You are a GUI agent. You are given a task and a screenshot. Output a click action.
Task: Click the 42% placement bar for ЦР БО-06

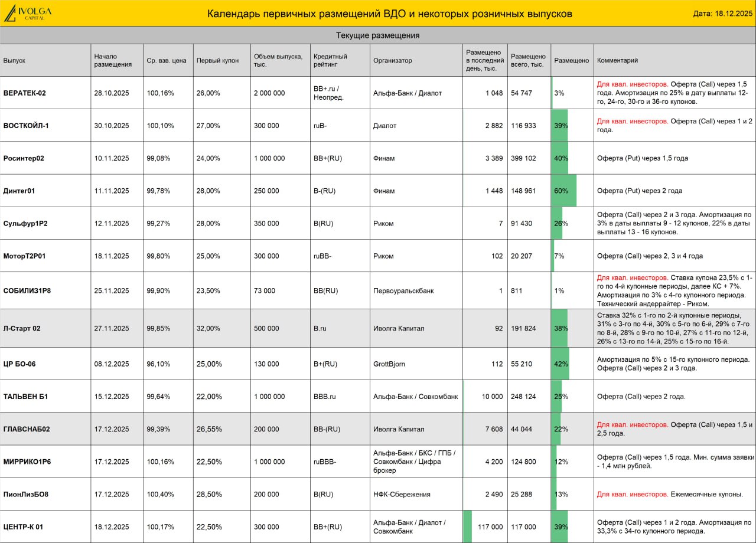click(560, 364)
